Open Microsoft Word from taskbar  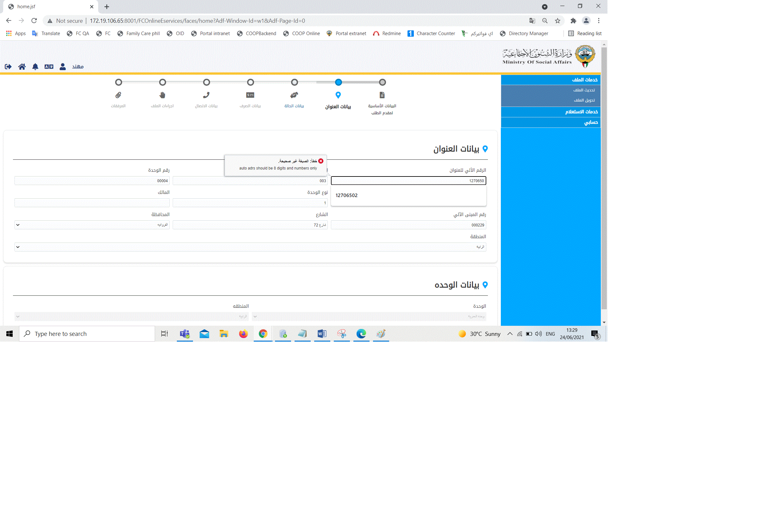click(322, 334)
